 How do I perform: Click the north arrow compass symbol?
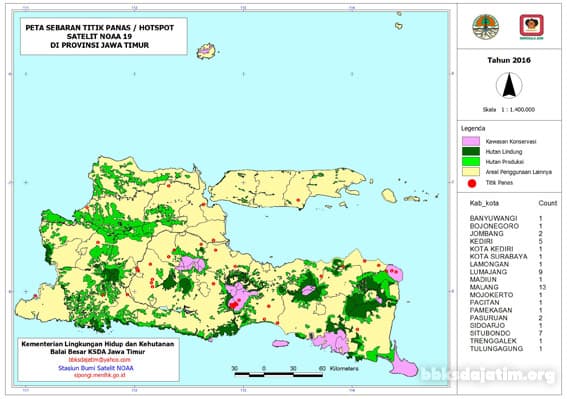[509, 85]
